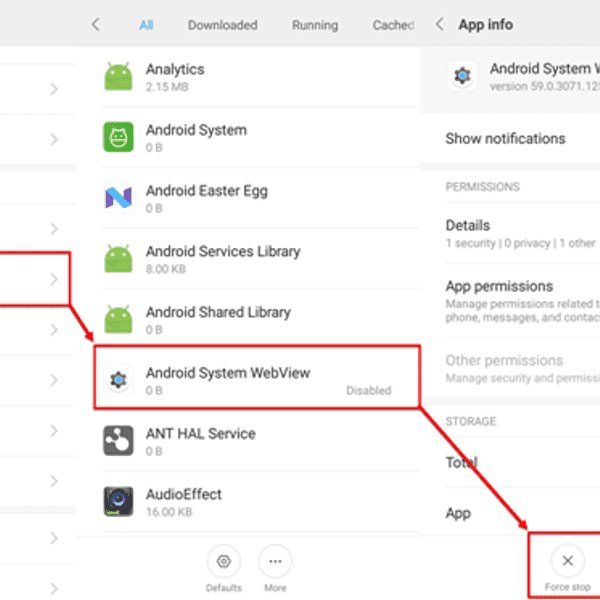The height and width of the screenshot is (600, 600).
Task: Tap the 'Android Easter Egg' name
Action: [207, 191]
